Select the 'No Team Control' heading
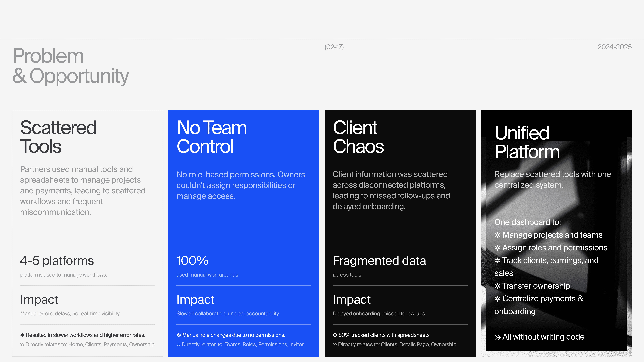The width and height of the screenshot is (644, 362). click(211, 137)
